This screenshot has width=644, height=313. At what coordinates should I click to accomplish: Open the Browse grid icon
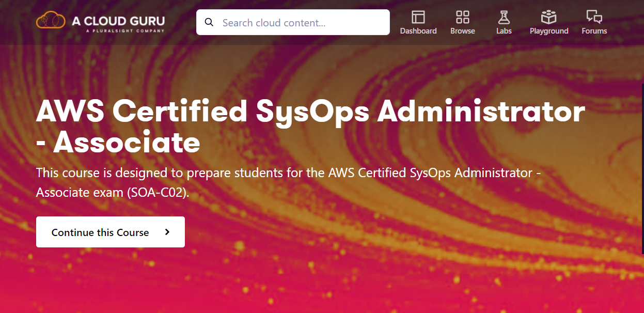pyautogui.click(x=463, y=17)
